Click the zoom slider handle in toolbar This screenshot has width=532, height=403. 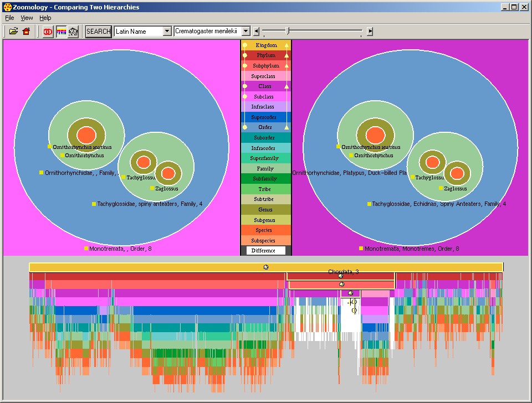coord(287,31)
